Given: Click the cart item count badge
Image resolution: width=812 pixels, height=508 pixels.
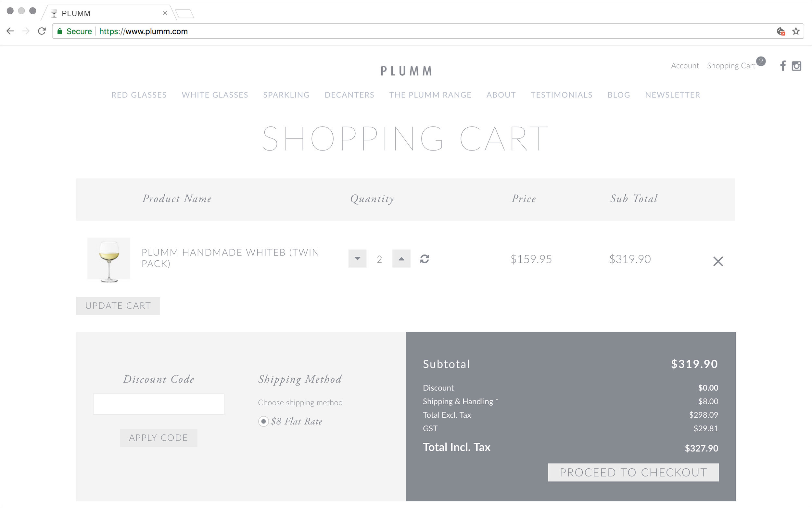Looking at the screenshot, I should 761,61.
